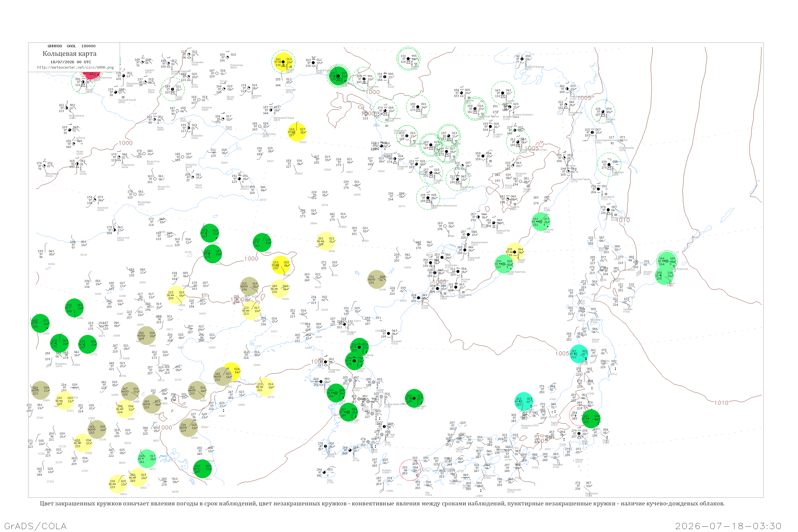Click the yellow station circle at Могоча
Image resolution: width=798 pixels, height=532 pixels.
283,62
